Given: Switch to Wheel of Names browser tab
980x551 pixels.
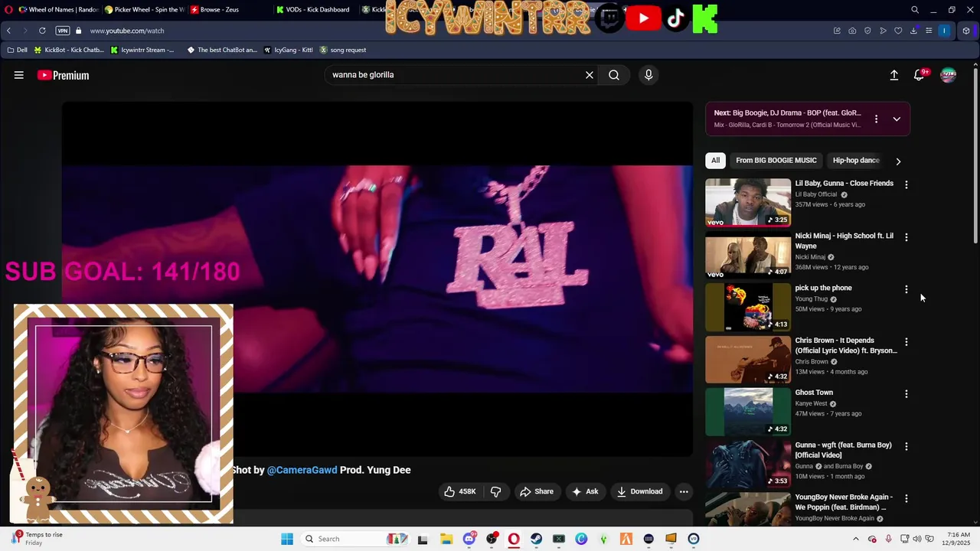Looking at the screenshot, I should point(58,10).
